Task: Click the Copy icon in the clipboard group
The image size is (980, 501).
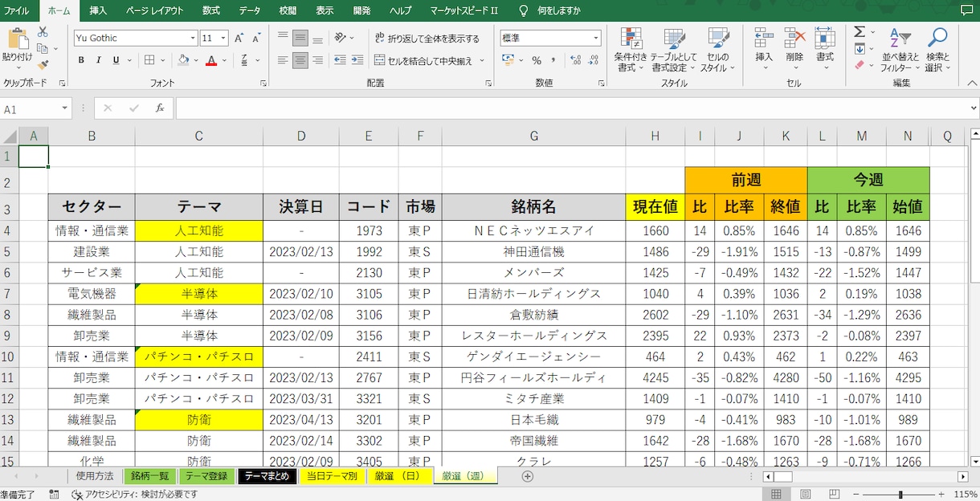Action: coord(43,48)
